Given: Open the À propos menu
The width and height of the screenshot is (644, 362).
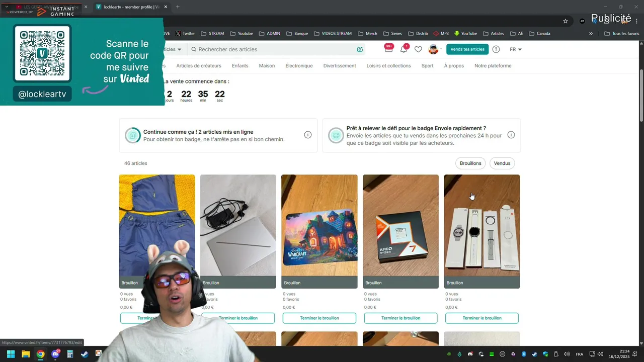Looking at the screenshot, I should click(454, 66).
